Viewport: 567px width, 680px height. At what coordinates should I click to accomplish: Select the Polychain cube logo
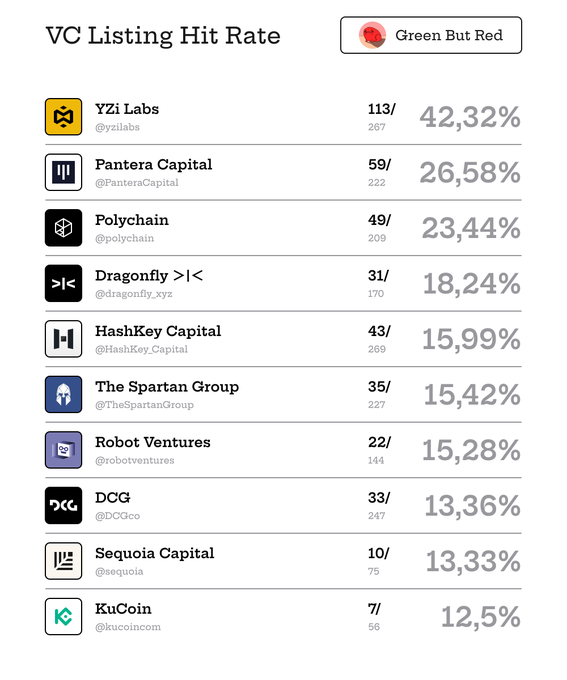click(x=63, y=228)
